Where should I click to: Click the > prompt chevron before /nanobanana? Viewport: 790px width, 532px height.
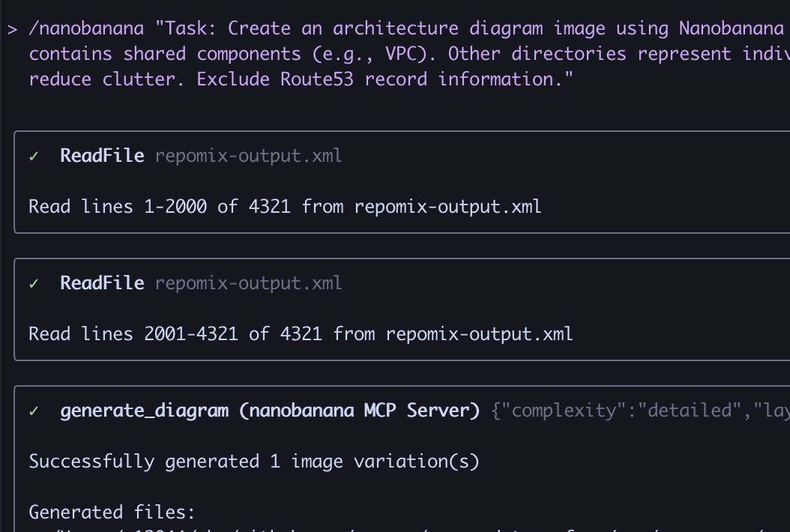click(x=12, y=28)
